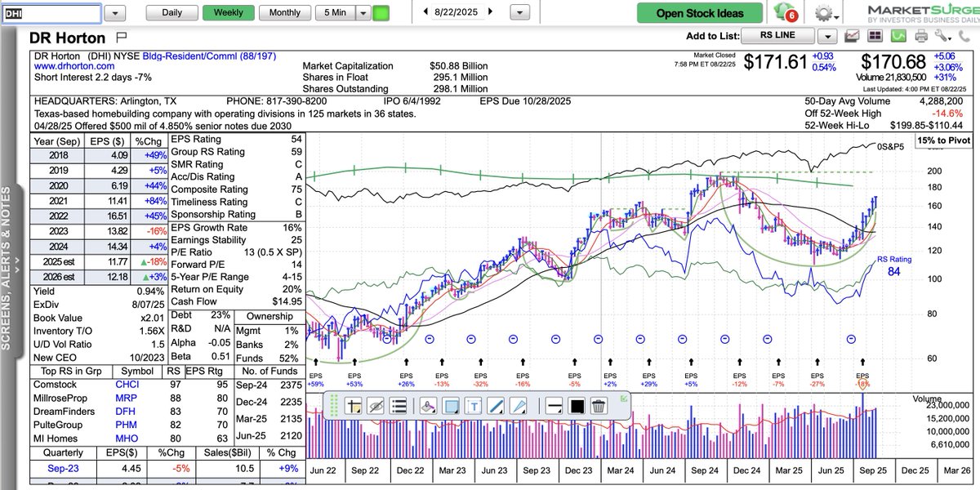Image resolution: width=980 pixels, height=490 pixels.
Task: Click the green wave line icon
Action: pyautogui.click(x=898, y=35)
